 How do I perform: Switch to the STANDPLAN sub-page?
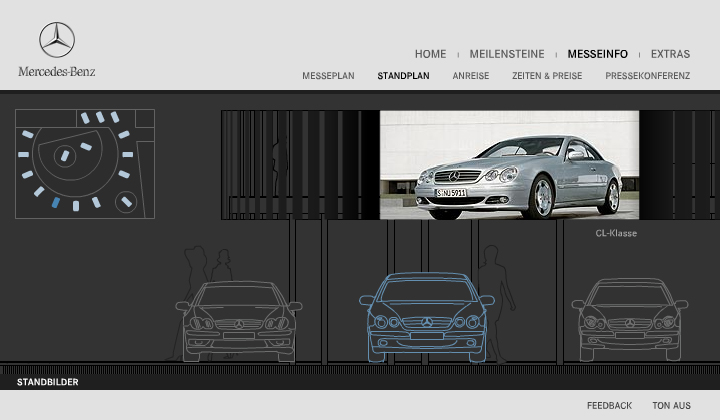pyautogui.click(x=404, y=76)
